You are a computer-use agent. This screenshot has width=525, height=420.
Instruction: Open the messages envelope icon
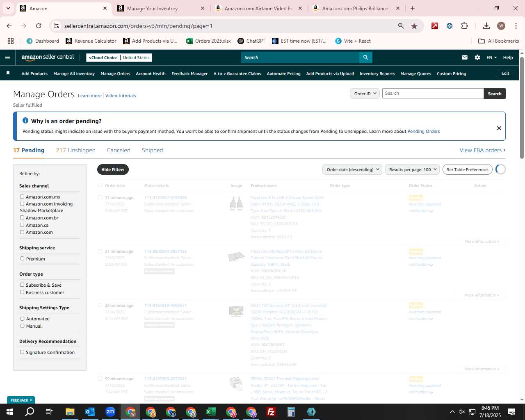pyautogui.click(x=465, y=57)
